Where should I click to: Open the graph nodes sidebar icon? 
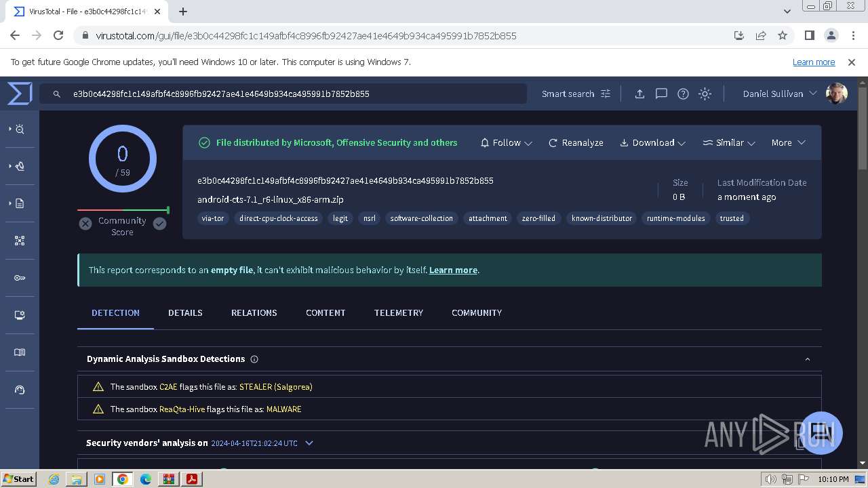click(x=20, y=241)
